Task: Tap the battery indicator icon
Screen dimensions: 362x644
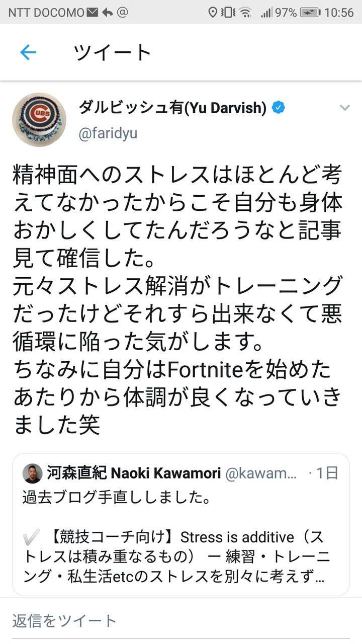Action: pyautogui.click(x=311, y=12)
